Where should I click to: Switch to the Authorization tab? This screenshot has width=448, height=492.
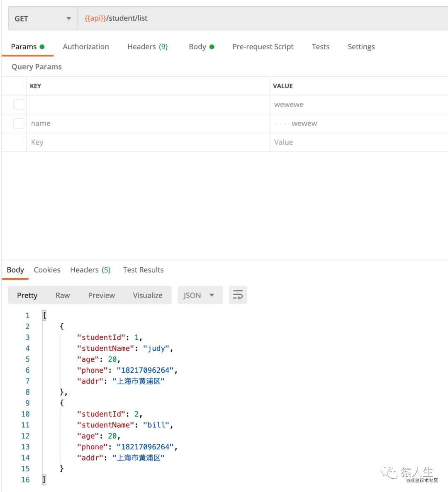[86, 47]
